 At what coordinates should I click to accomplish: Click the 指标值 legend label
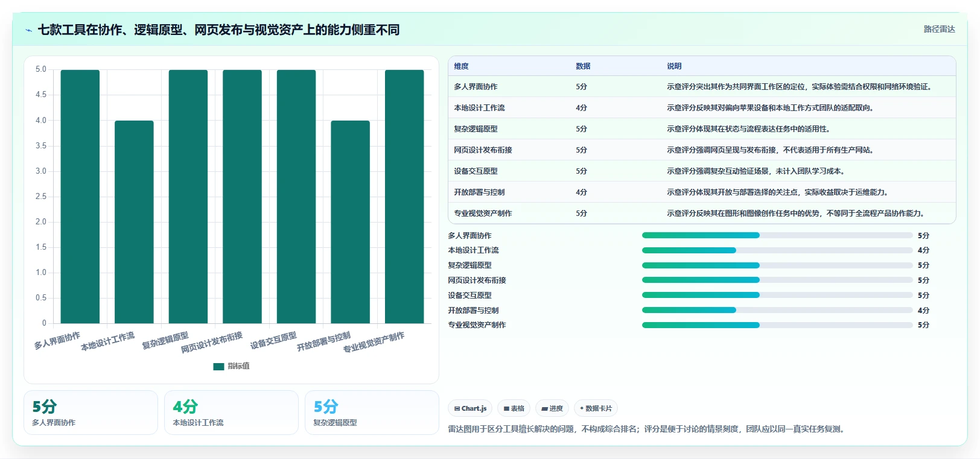pyautogui.click(x=238, y=366)
